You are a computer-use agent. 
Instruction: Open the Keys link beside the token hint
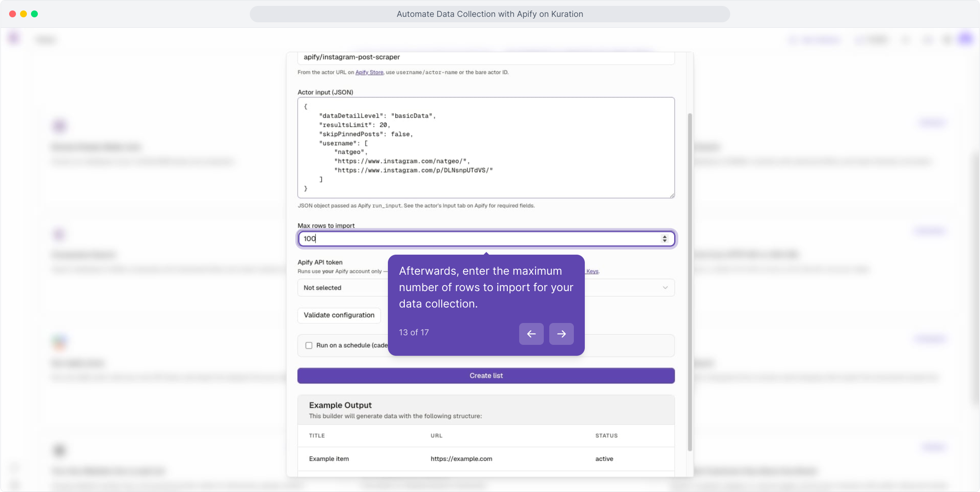pos(592,272)
